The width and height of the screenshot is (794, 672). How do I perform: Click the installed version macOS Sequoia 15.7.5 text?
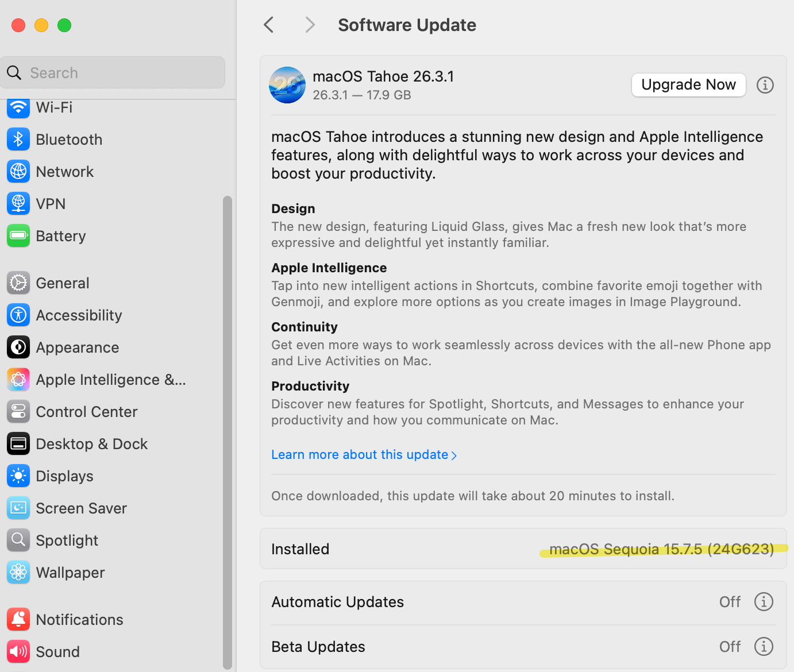pyautogui.click(x=661, y=549)
